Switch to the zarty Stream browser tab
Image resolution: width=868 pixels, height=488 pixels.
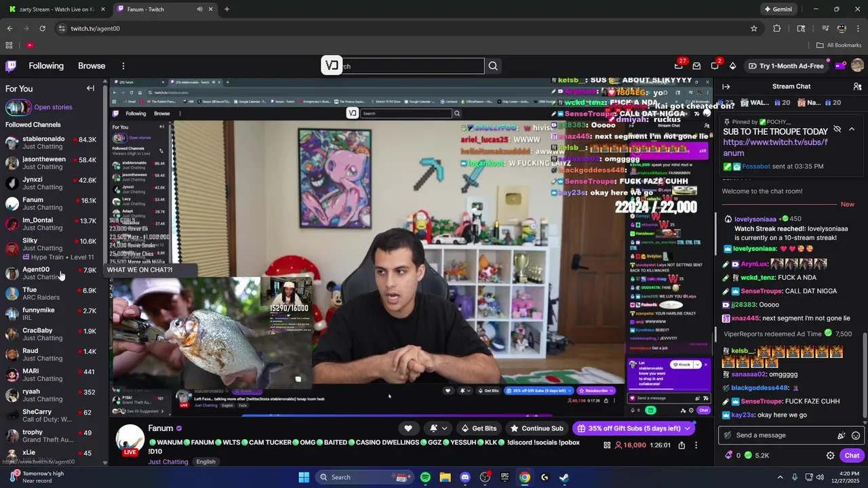pos(58,9)
